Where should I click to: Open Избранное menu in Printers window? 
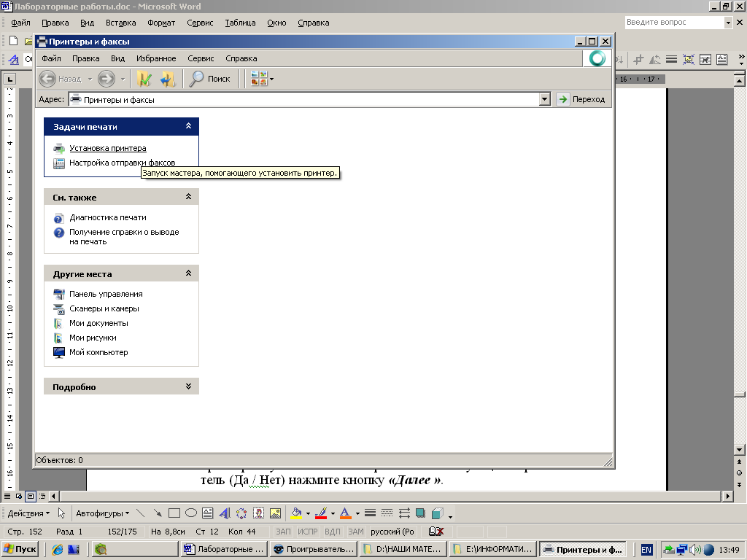(156, 58)
